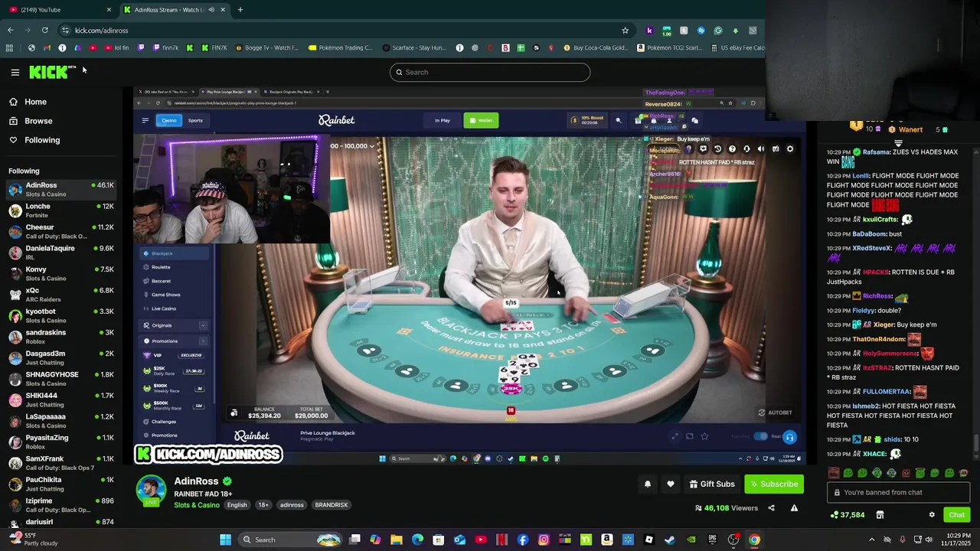Go to Home in the Kick sidebar
Screen dimensions: 980x551
point(35,102)
